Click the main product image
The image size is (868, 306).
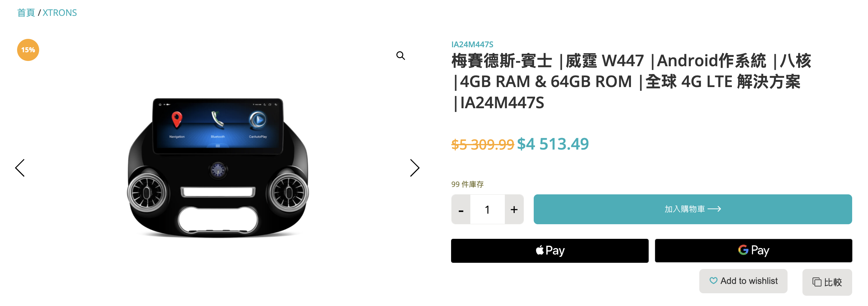pos(218,168)
